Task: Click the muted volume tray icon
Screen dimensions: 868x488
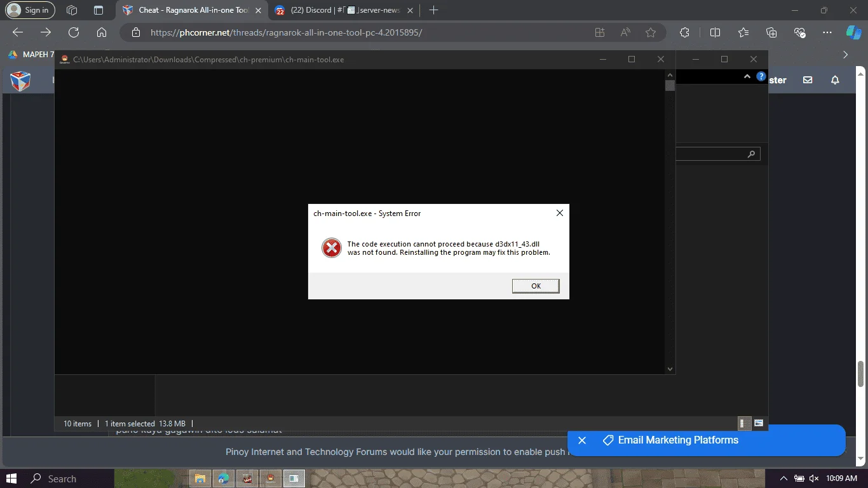Action: point(813,478)
